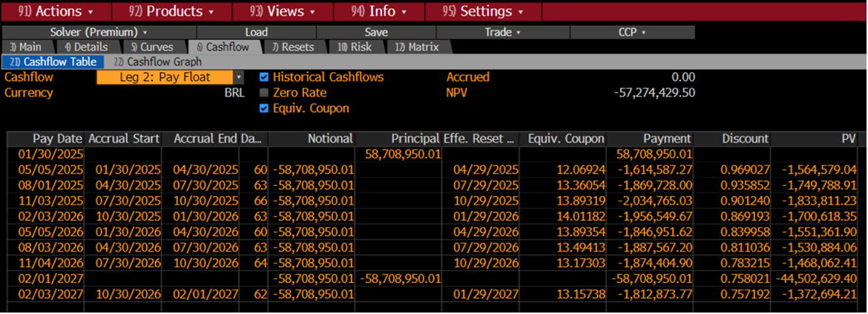Open the Products menu

pyautogui.click(x=171, y=11)
